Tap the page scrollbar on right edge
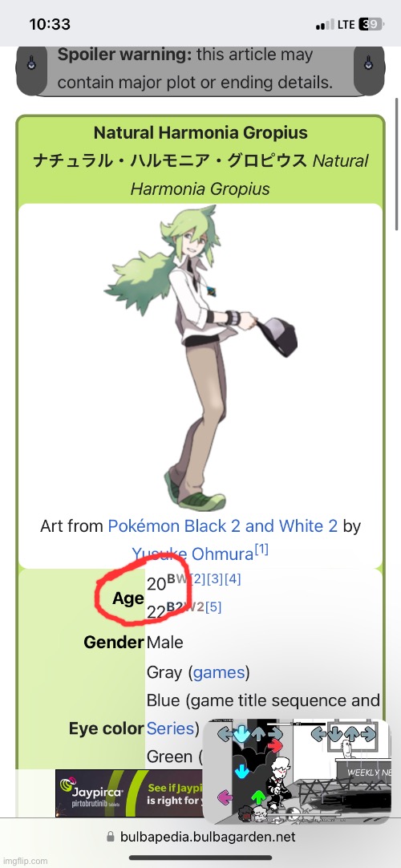The width and height of the screenshot is (401, 868). (396, 164)
